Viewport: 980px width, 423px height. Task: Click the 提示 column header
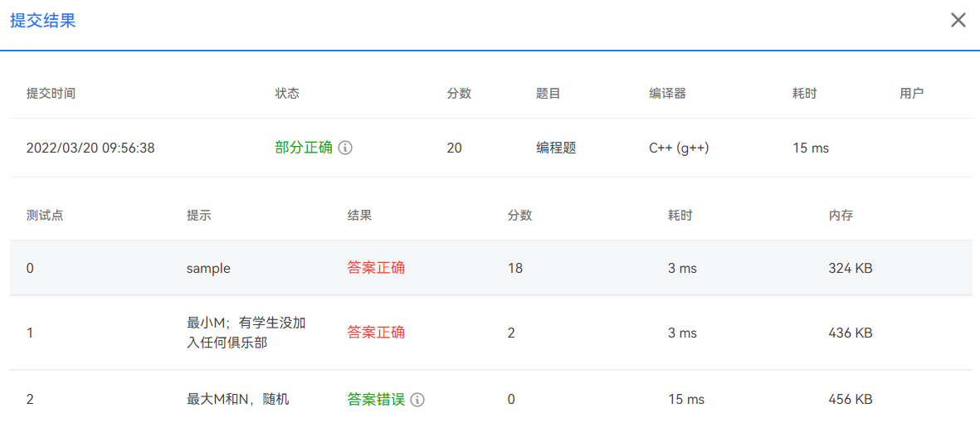(x=199, y=215)
